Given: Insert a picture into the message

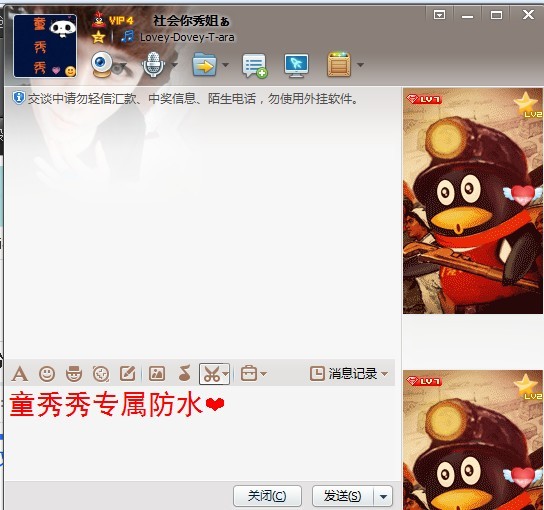Looking at the screenshot, I should pos(157,374).
